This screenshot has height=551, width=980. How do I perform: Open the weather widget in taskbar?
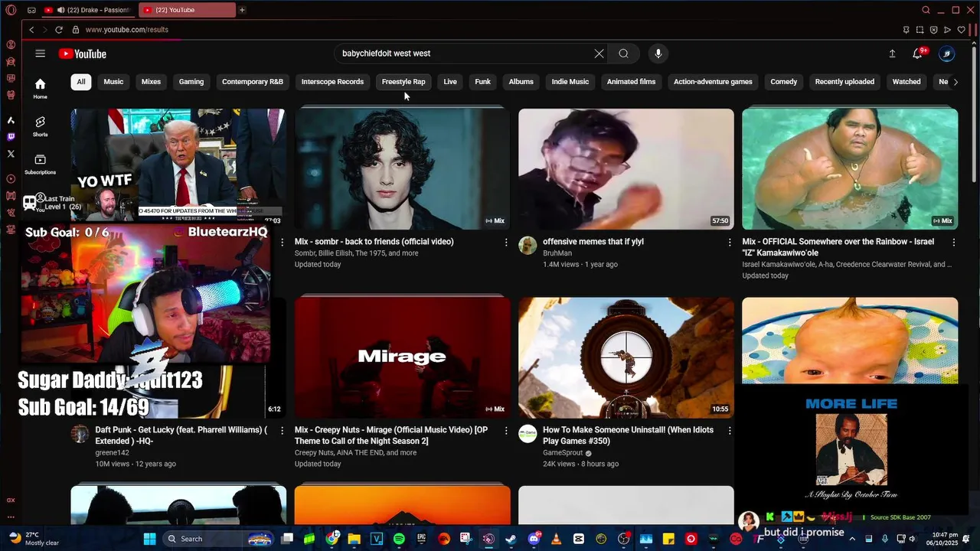[34, 539]
